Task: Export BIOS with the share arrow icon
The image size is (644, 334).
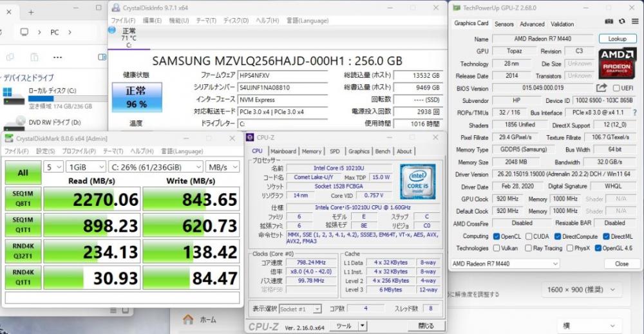Action: (x=601, y=88)
